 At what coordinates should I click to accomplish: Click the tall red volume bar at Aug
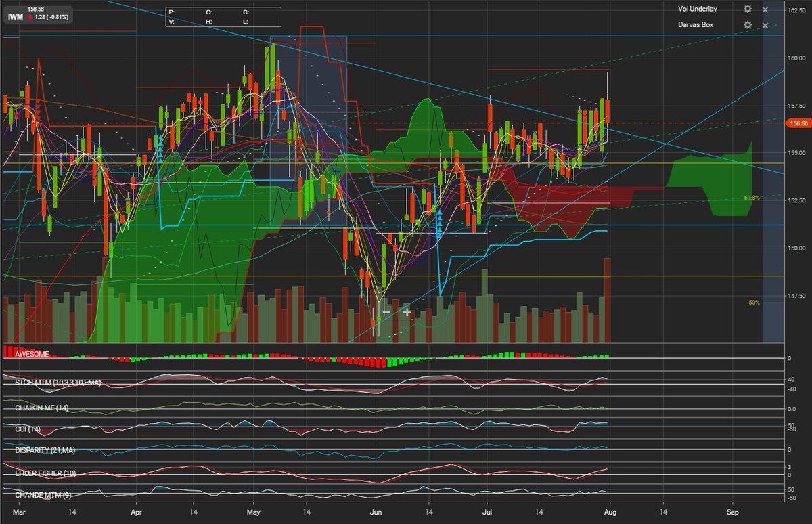pos(607,299)
